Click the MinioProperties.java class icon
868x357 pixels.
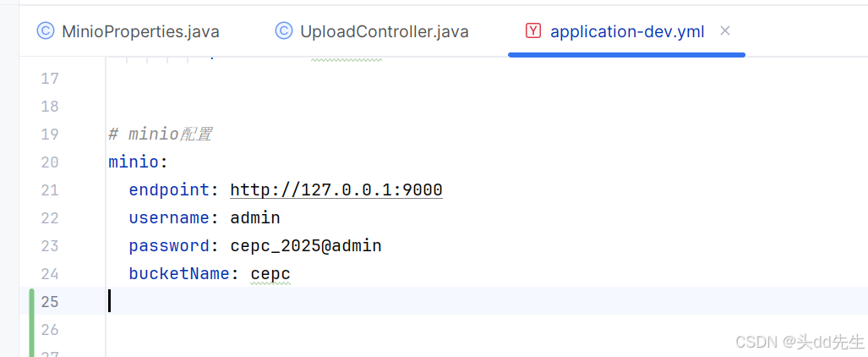(x=46, y=31)
